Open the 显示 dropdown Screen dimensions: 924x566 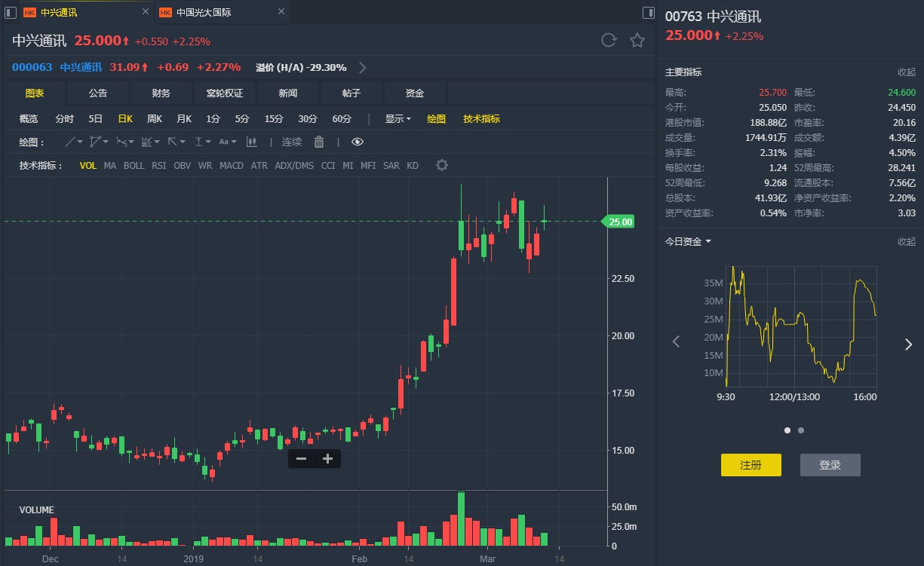tap(398, 119)
